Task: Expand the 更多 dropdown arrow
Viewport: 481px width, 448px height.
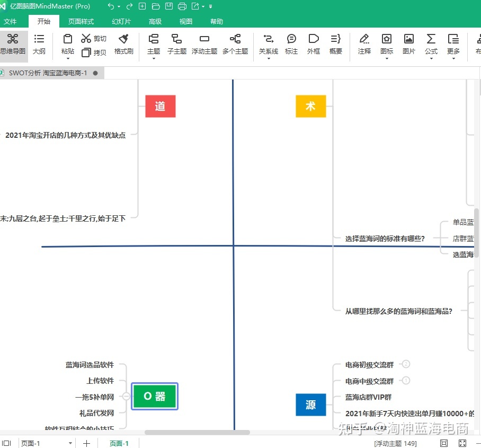Action: click(453, 58)
